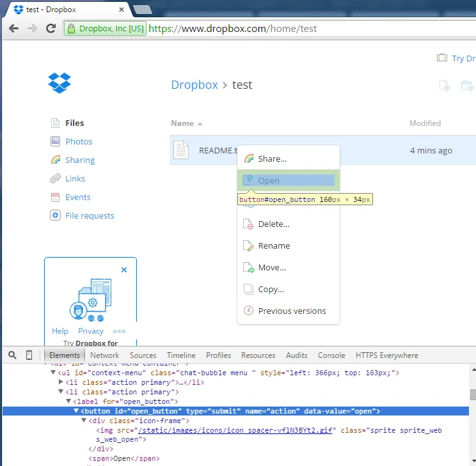Click the Rename pencil icon in context menu
This screenshot has width=476, height=466.
click(x=248, y=245)
